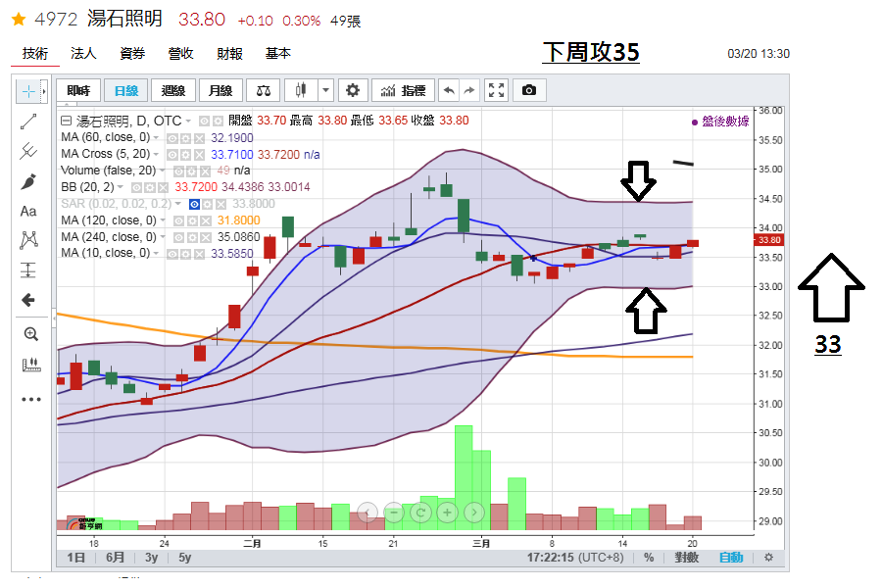Toggle visibility of MA (120, close, 0)
This screenshot has height=588, width=882.
click(x=179, y=221)
